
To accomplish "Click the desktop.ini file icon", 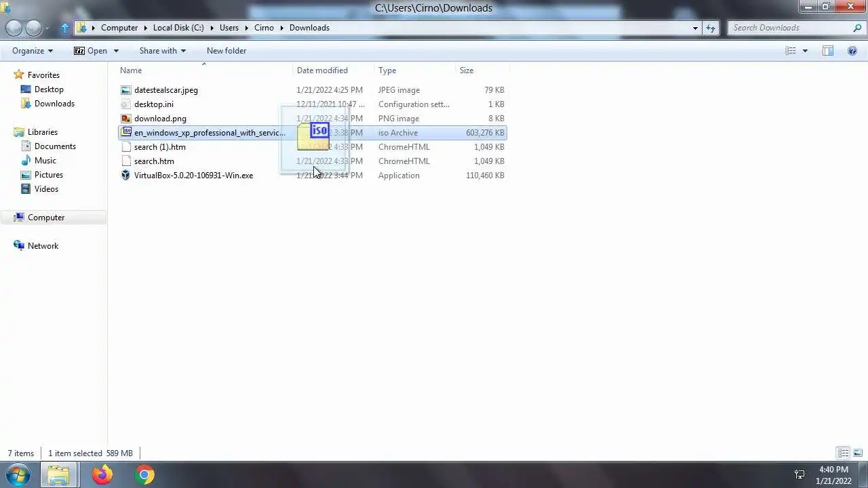I will [125, 104].
